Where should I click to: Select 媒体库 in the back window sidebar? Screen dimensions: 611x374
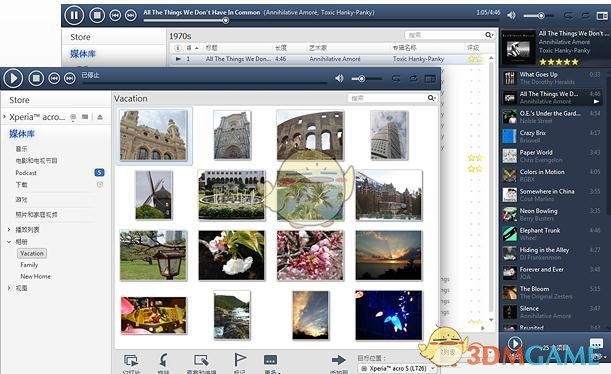point(83,53)
